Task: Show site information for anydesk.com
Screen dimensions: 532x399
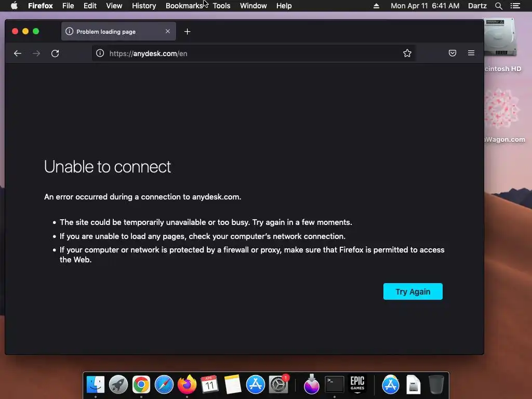Action: [100, 54]
